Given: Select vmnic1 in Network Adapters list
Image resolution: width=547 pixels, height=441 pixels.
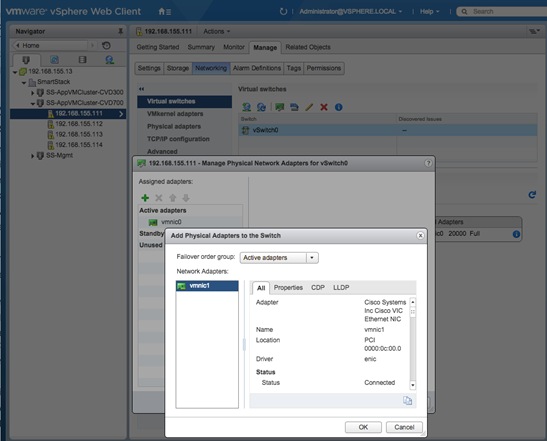Looking at the screenshot, I should (x=207, y=286).
